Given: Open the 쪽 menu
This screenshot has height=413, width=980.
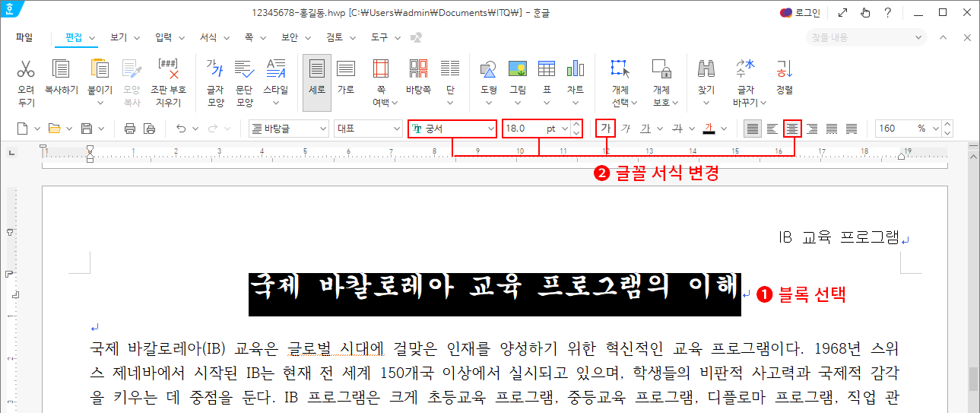Looking at the screenshot, I should click(x=249, y=37).
